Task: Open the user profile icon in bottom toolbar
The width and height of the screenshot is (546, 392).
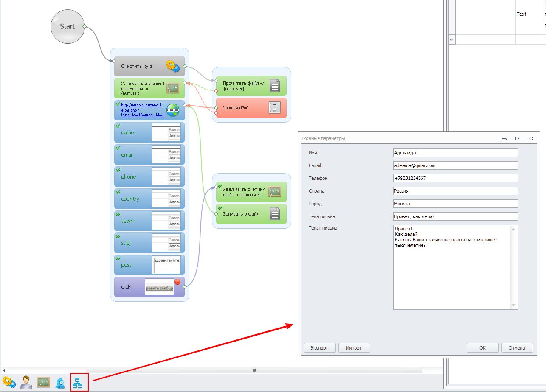Action: pyautogui.click(x=26, y=382)
